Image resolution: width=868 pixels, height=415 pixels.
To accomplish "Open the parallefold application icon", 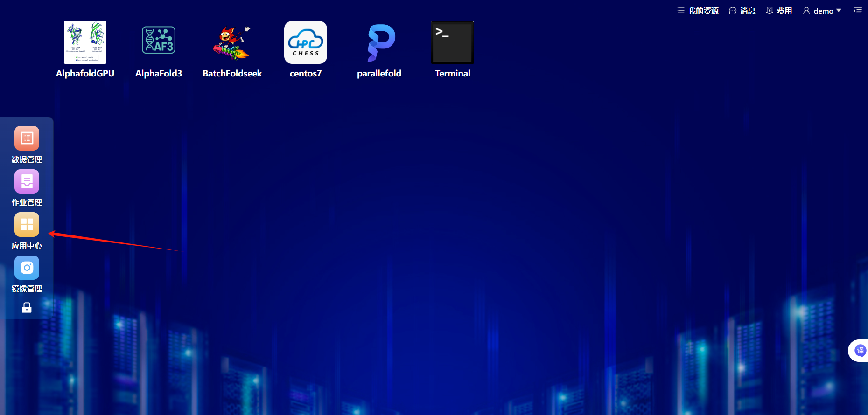I will point(379,42).
